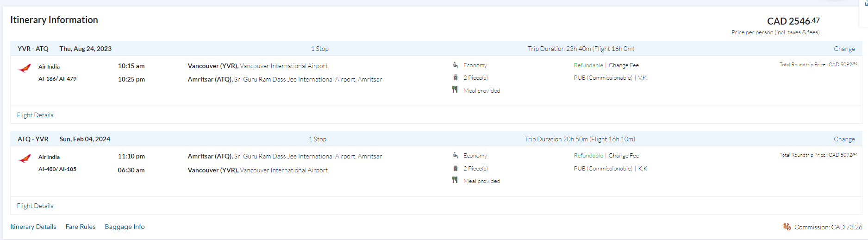
Task: Click the Air India logo on outbound flight
Action: [x=25, y=69]
